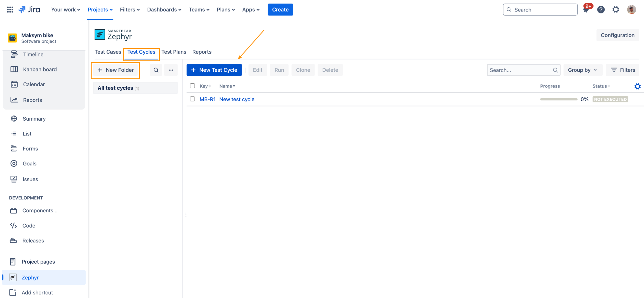The width and height of the screenshot is (644, 298).
Task: Open the MB-R1 test cycle link
Action: 207,99
